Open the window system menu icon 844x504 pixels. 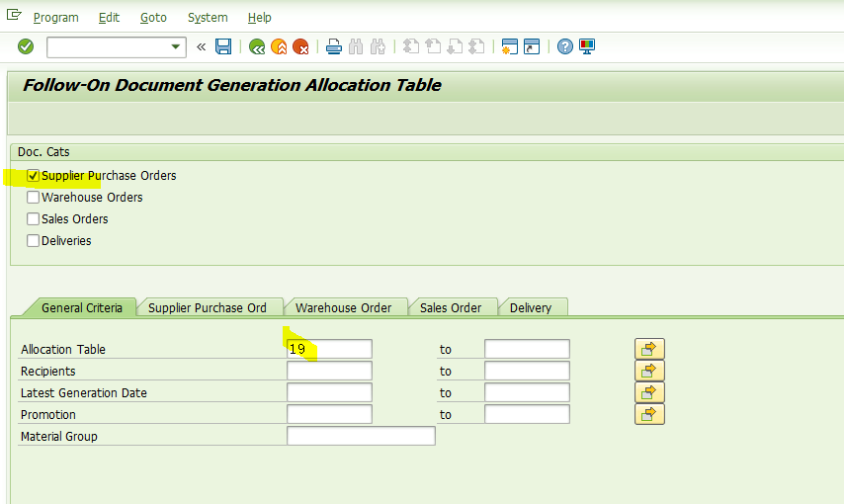14,15
